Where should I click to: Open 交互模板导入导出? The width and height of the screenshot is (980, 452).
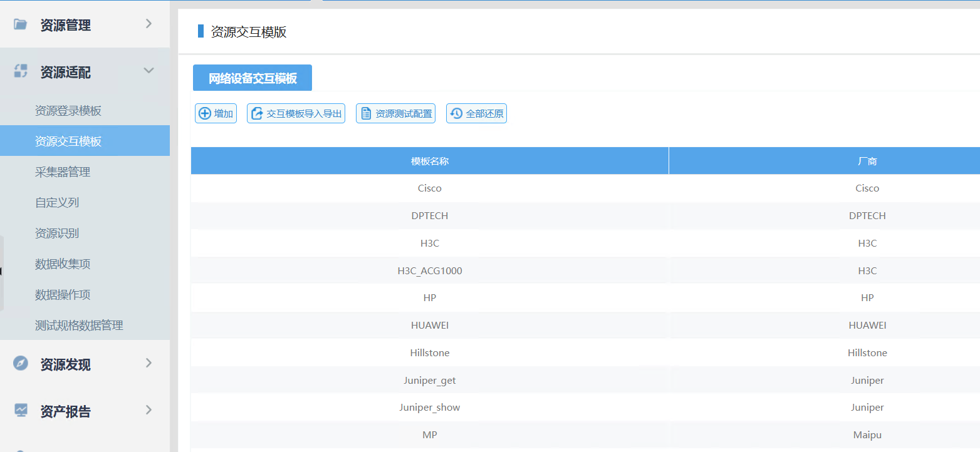point(296,113)
